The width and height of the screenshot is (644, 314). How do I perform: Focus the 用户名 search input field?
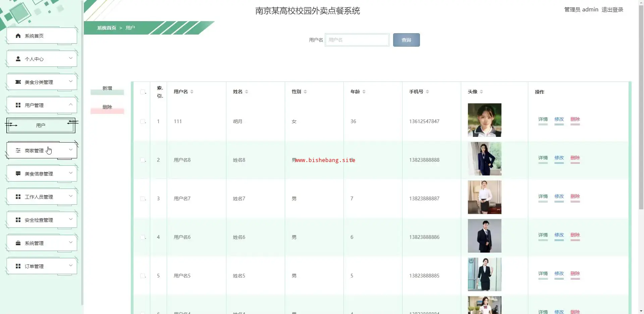[357, 40]
